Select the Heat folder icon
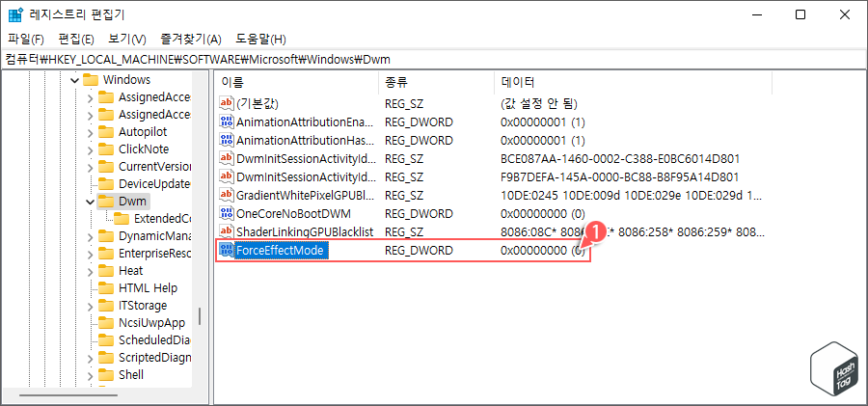 [106, 271]
